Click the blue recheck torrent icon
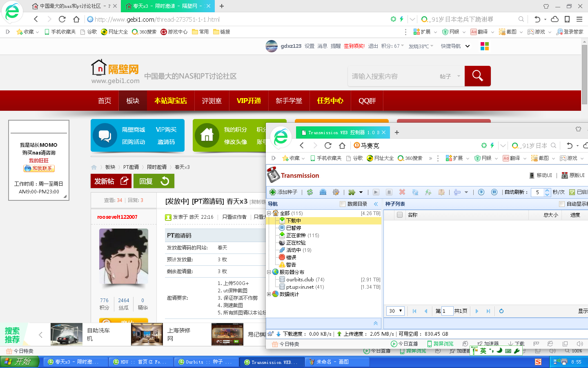Viewport: 588px width, 368px height. pos(415,192)
